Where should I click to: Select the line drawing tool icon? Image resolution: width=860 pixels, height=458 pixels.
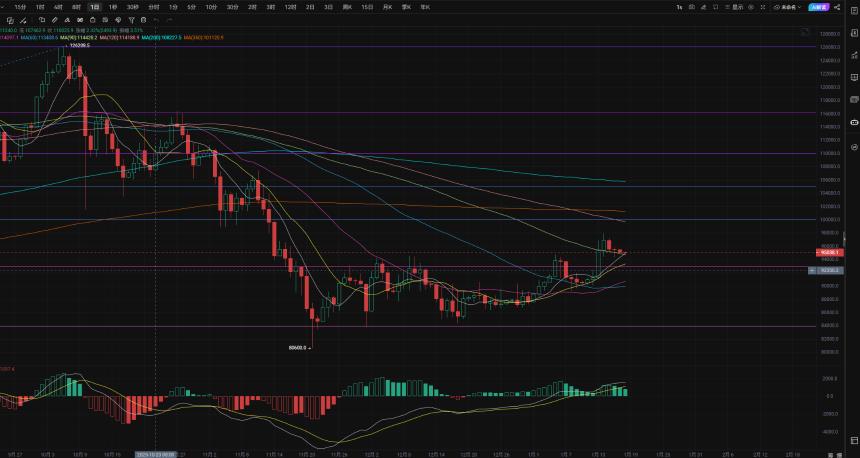23,20
